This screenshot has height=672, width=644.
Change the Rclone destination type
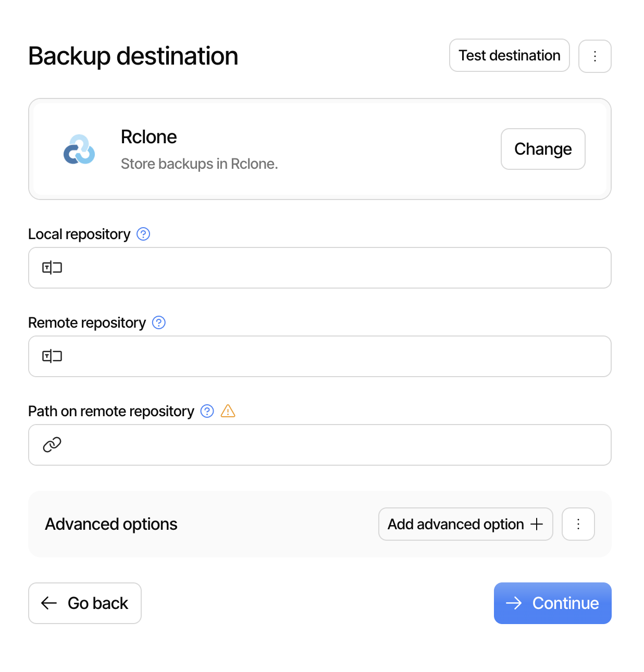(x=543, y=149)
